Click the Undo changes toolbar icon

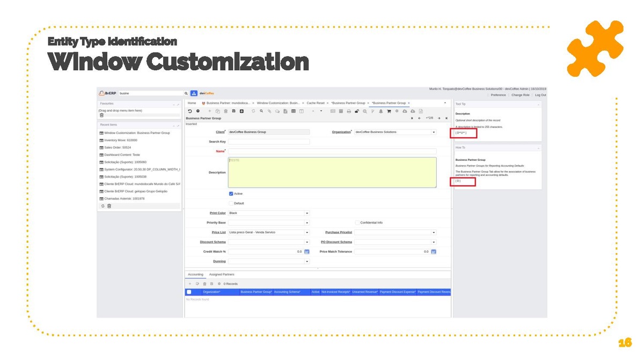[x=190, y=111]
